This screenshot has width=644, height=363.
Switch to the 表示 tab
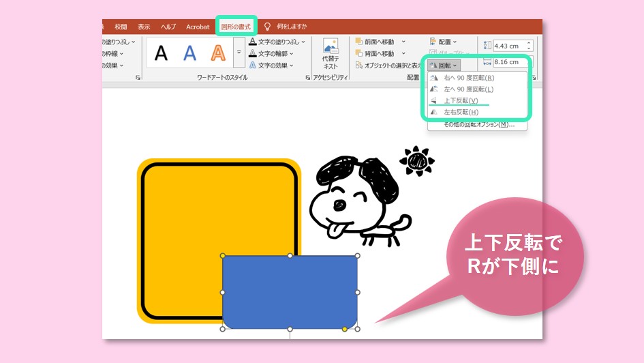pos(144,27)
